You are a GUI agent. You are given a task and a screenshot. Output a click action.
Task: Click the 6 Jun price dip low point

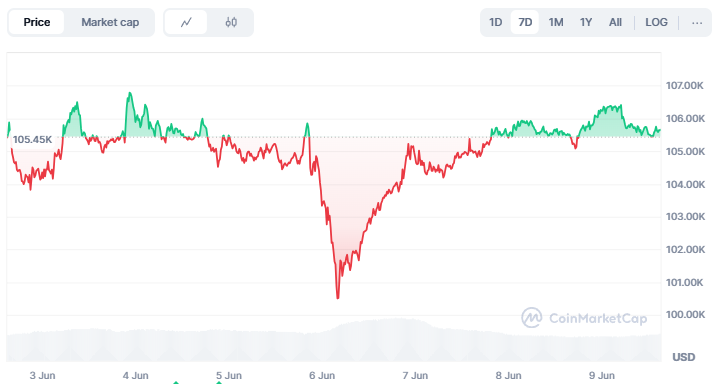point(338,298)
